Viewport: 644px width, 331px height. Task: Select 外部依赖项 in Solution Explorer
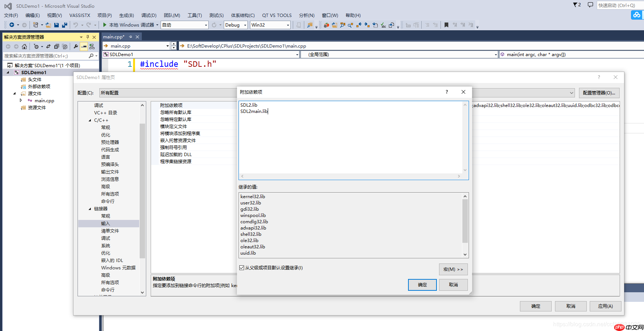coord(39,87)
